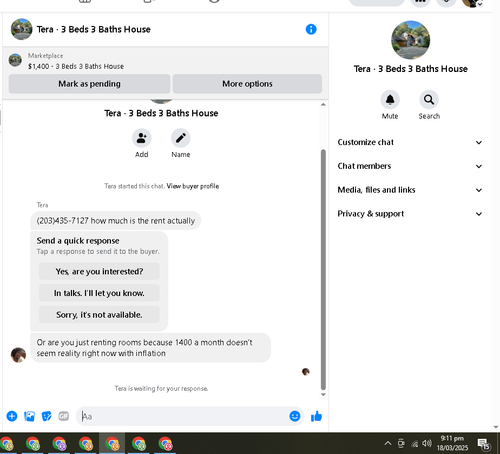Click the chat header title "Tera · 3 Beds 3 Baths House"
500x454 pixels.
pyautogui.click(x=94, y=29)
